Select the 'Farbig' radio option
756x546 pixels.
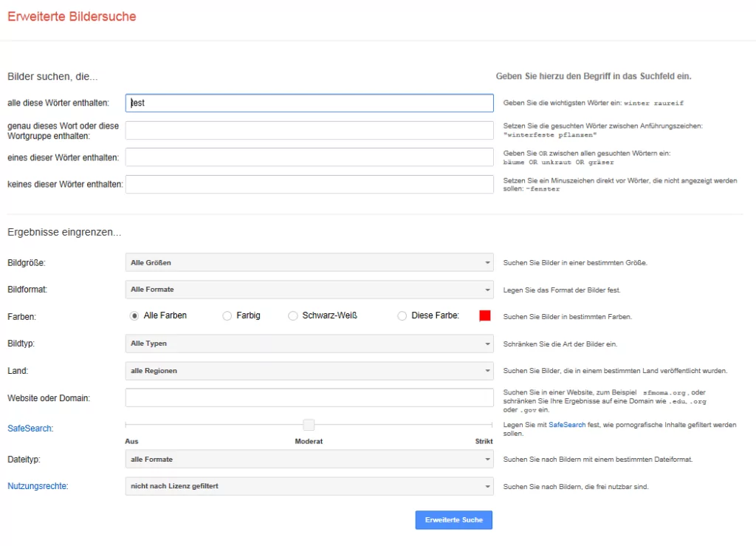point(227,315)
